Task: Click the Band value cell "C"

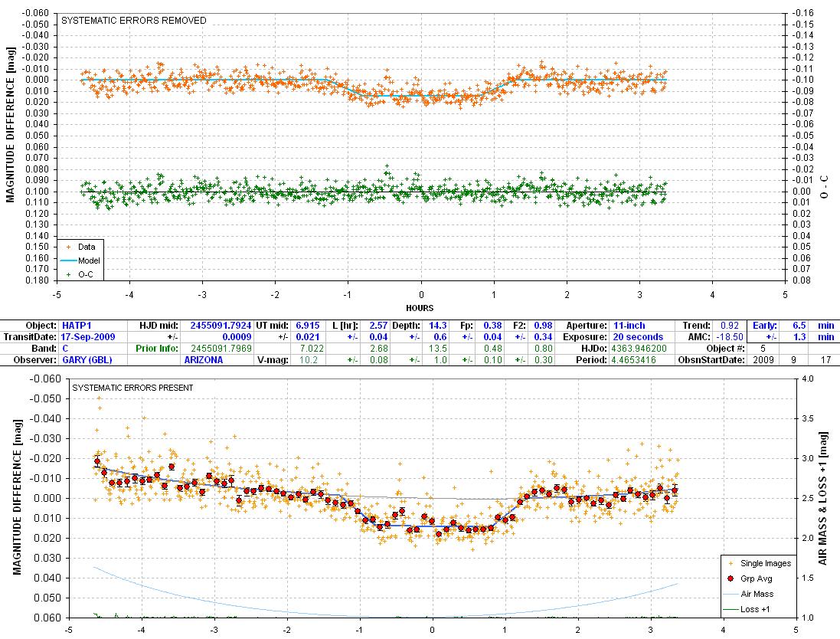Action: [65, 349]
